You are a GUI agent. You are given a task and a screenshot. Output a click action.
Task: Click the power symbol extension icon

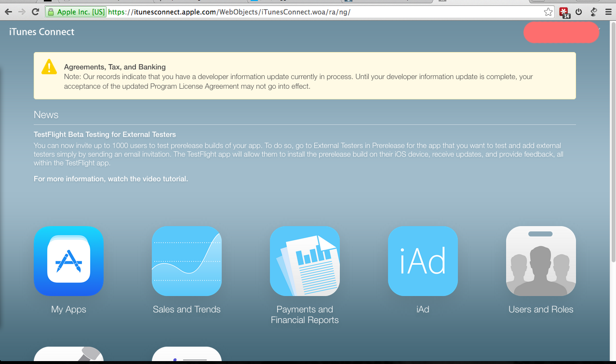(x=579, y=12)
